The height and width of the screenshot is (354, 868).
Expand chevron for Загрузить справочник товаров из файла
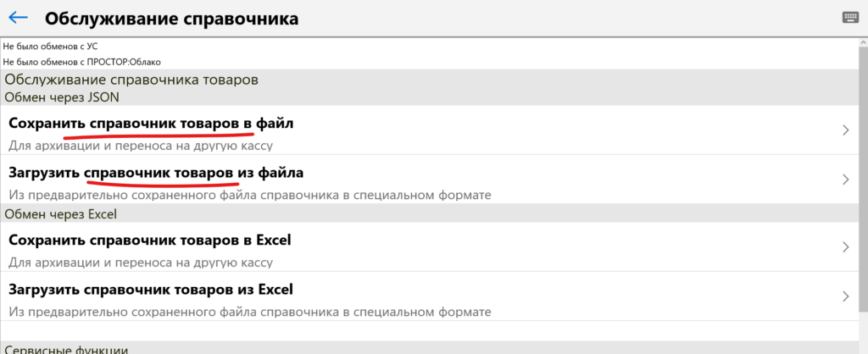(845, 180)
